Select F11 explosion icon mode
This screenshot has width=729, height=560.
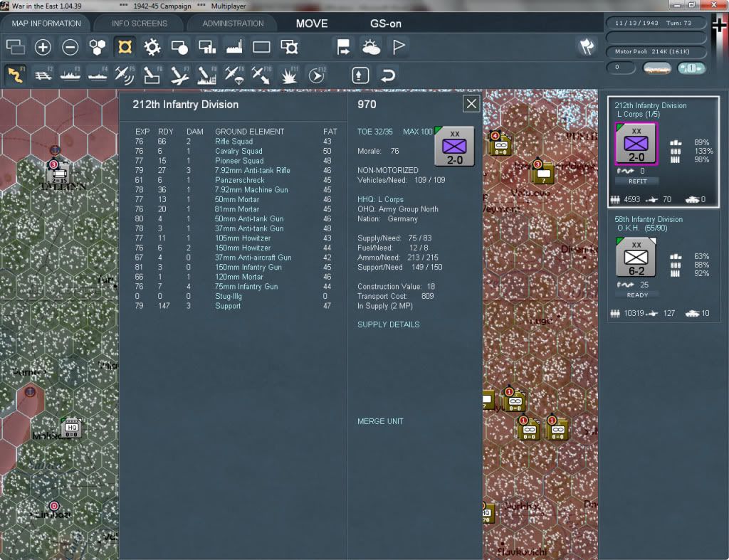(x=289, y=75)
